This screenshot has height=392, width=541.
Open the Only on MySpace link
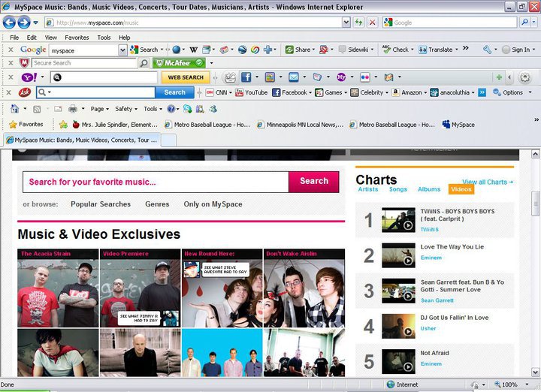tap(213, 204)
